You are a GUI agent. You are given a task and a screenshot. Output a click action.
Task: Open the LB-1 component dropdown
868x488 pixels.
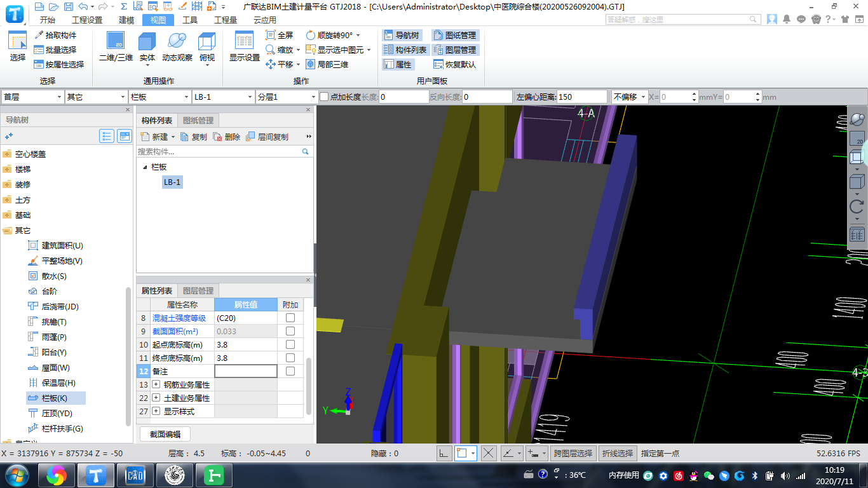223,97
